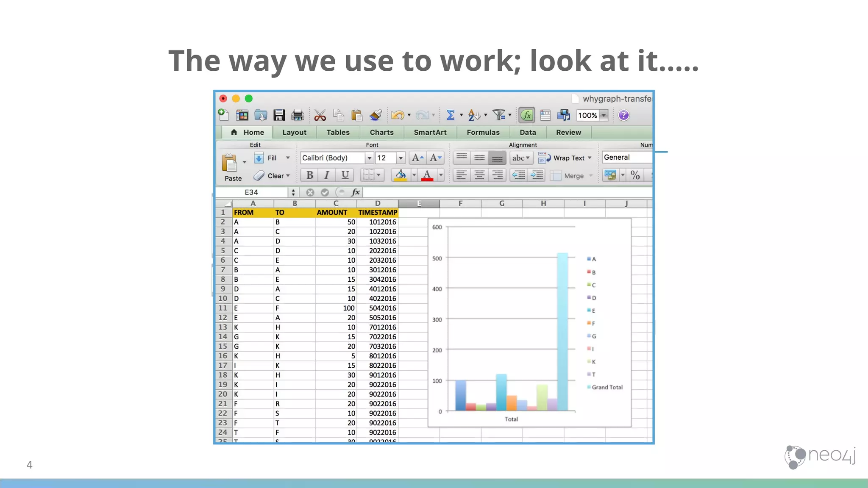Paste from clipboard in the top toolbar
This screenshot has height=488, width=868.
tap(357, 115)
